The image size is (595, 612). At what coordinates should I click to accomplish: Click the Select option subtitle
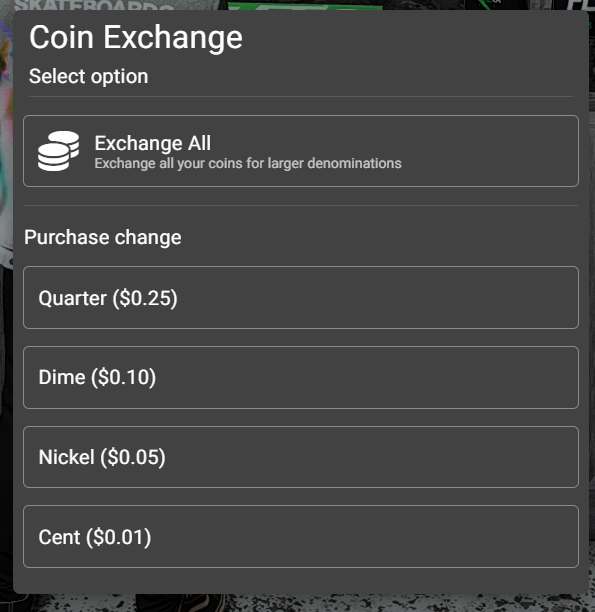tap(89, 76)
